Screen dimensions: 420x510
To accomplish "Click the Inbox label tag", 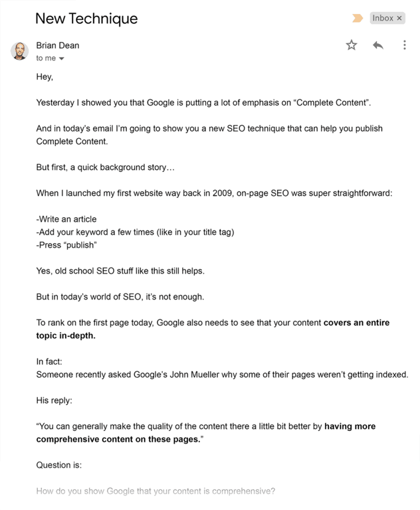I will pos(383,19).
